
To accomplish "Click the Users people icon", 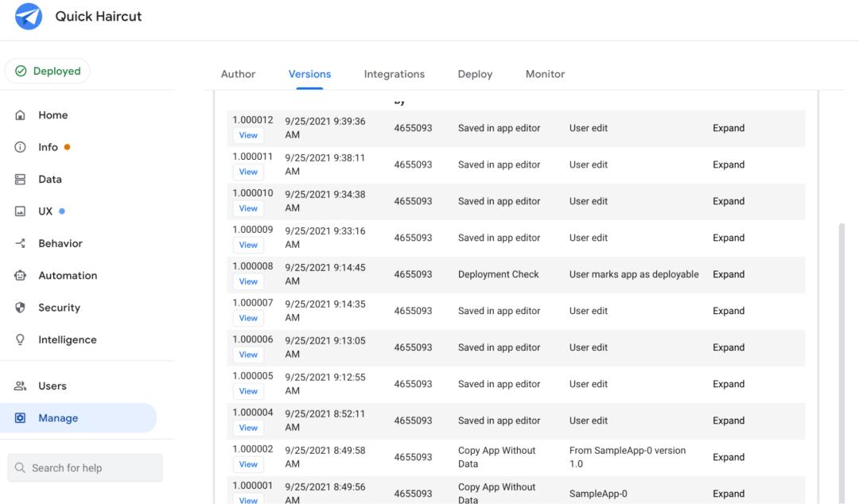I will [21, 386].
